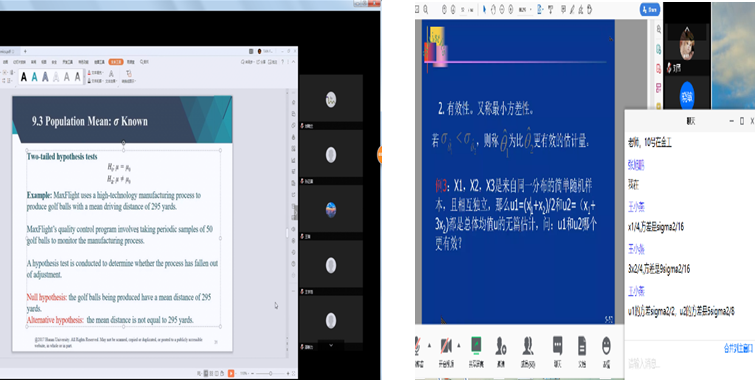Select the orange highlighted text tools ribbon tab
This screenshot has height=385, width=755.
pyautogui.click(x=116, y=62)
